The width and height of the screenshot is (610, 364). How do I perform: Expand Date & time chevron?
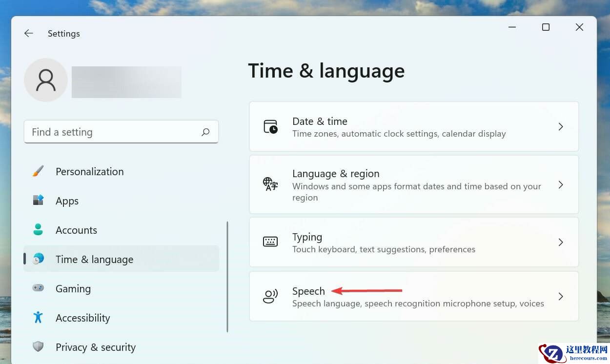(561, 126)
